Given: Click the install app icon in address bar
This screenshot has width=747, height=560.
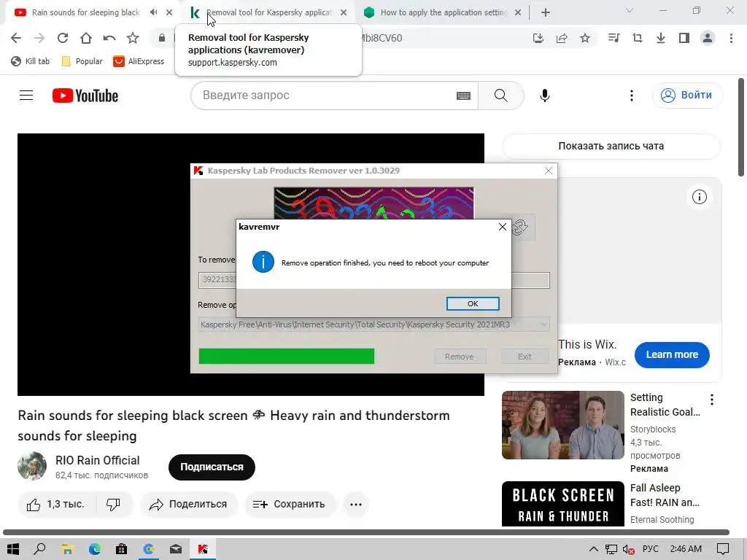Looking at the screenshot, I should point(538,38).
